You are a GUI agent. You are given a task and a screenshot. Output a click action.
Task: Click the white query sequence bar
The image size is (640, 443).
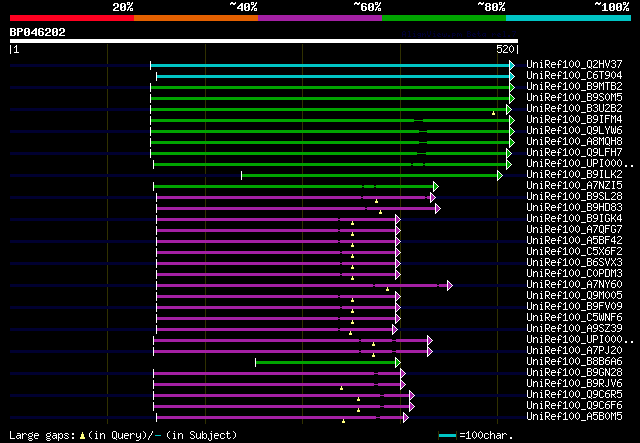pos(264,41)
